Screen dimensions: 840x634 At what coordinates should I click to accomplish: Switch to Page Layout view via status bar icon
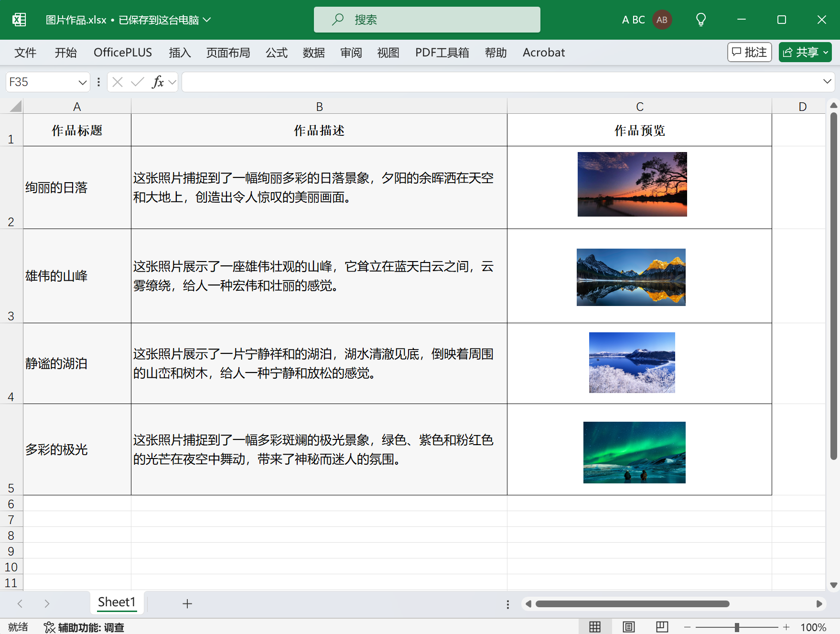pos(628,627)
